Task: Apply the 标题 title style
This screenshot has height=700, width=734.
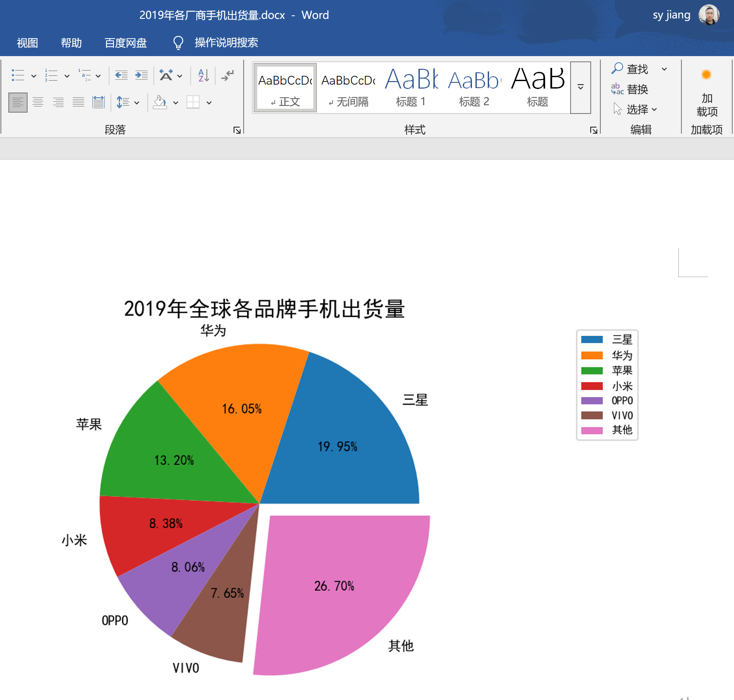Action: click(538, 88)
